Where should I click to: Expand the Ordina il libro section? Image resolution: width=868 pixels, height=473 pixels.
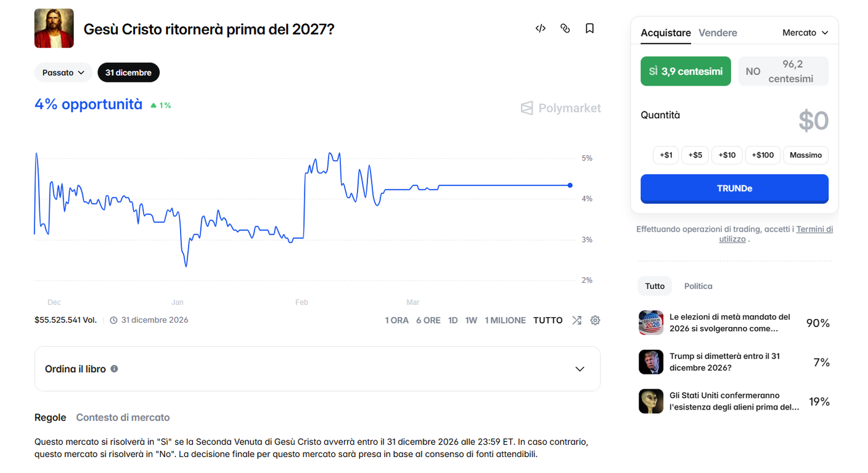579,369
